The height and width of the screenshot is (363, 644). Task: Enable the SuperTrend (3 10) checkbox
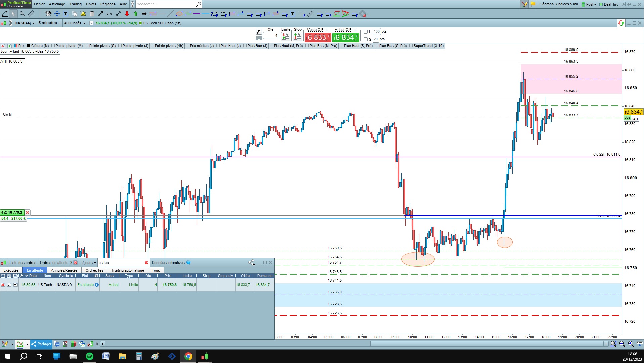click(411, 46)
